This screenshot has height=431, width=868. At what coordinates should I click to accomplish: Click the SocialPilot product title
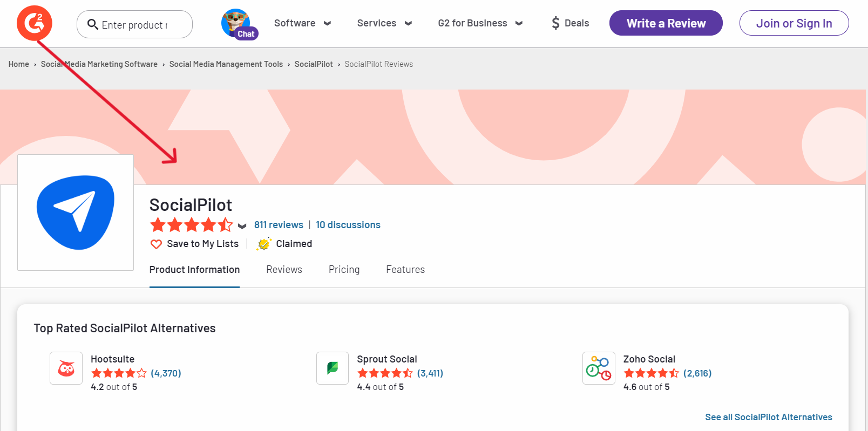pos(191,205)
